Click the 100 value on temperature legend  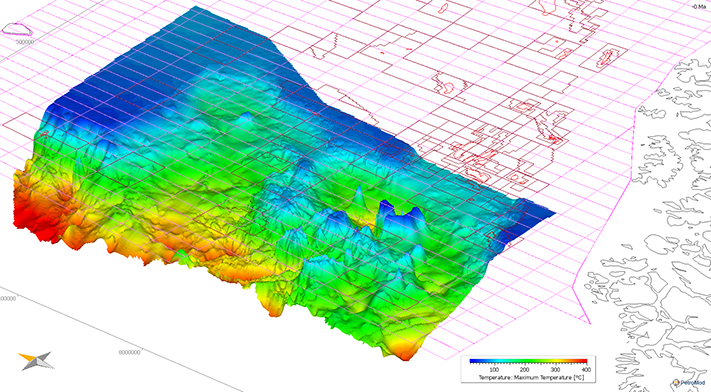[x=494, y=370]
